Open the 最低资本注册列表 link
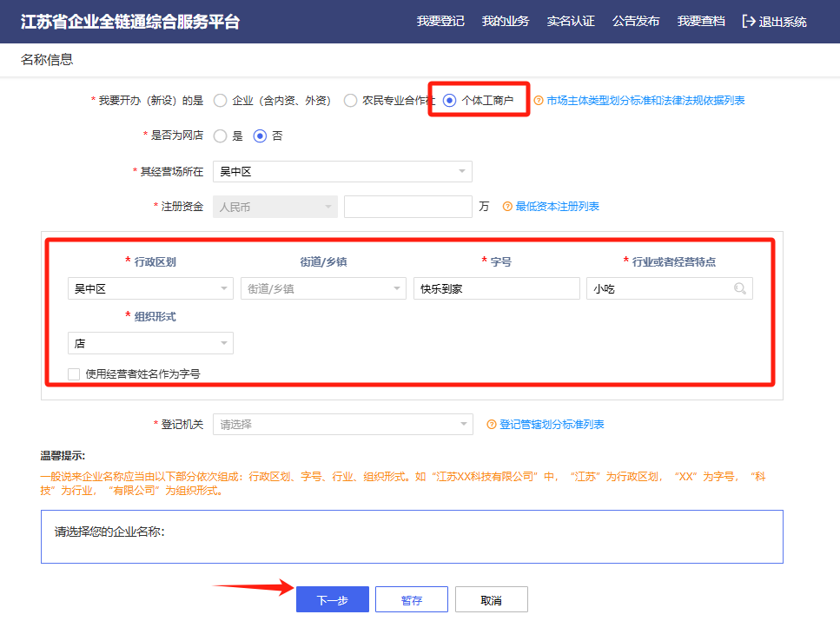 click(557, 207)
